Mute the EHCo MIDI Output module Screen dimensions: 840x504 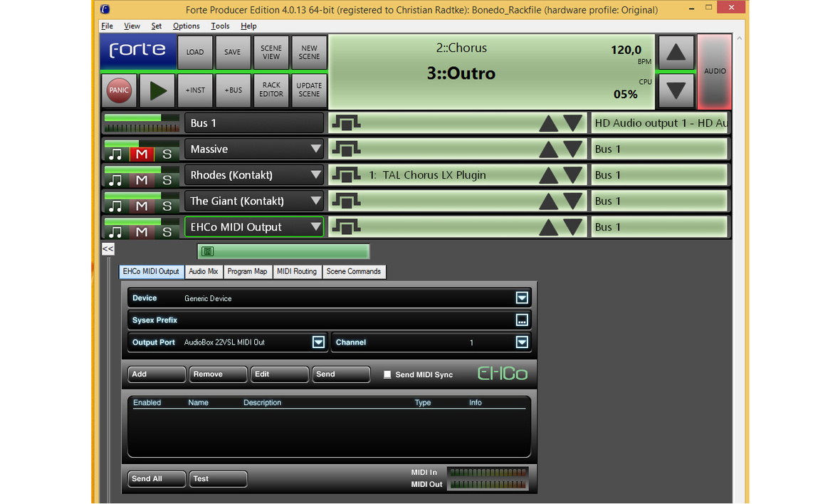tap(142, 232)
